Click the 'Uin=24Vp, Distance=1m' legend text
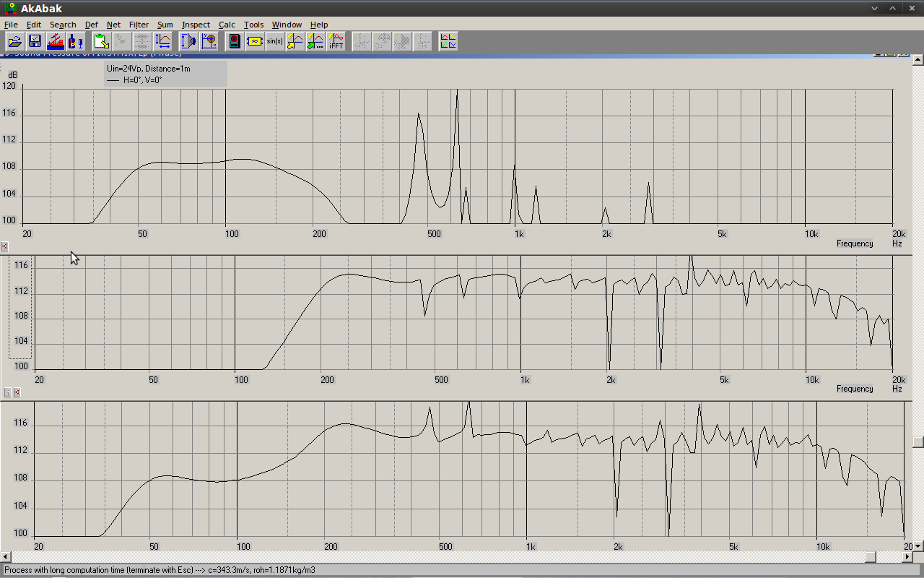The image size is (924, 578). tap(149, 69)
